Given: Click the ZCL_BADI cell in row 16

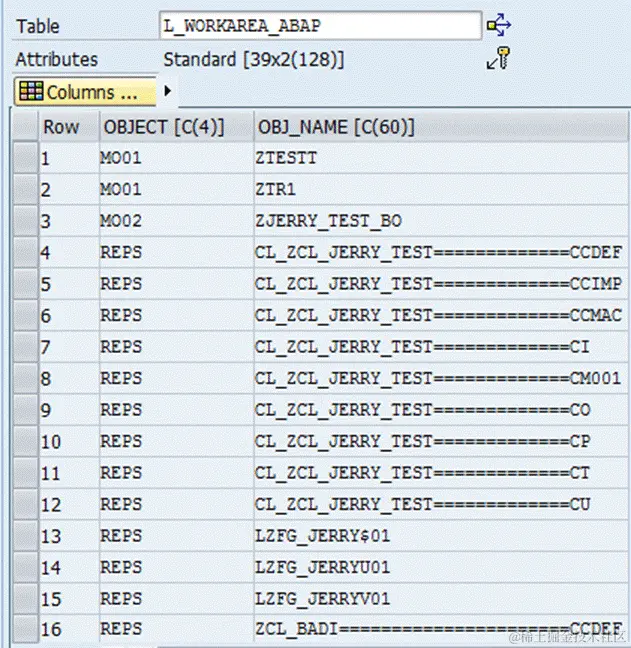Looking at the screenshot, I should (441, 629).
